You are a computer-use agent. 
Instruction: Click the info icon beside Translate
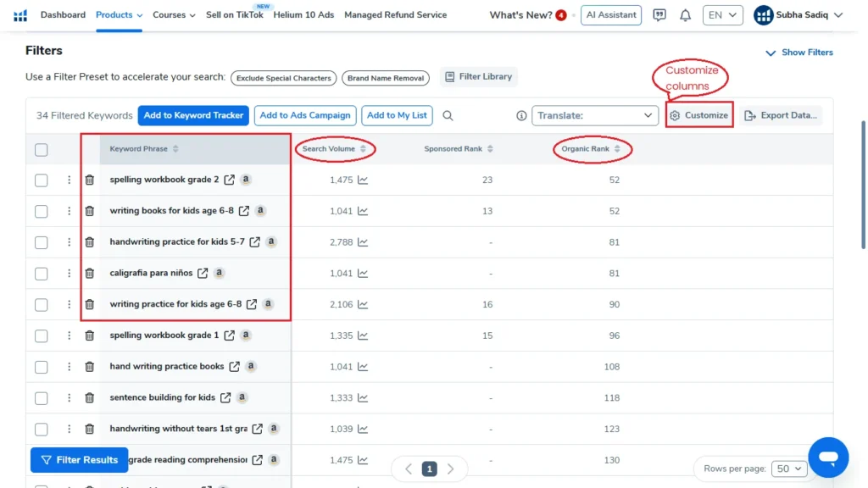521,114
